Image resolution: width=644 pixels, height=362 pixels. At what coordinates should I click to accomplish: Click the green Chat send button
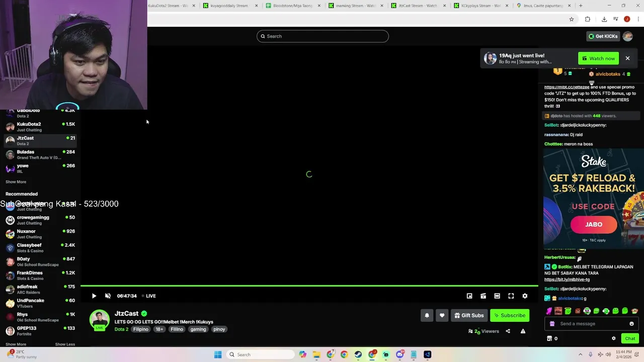630,338
